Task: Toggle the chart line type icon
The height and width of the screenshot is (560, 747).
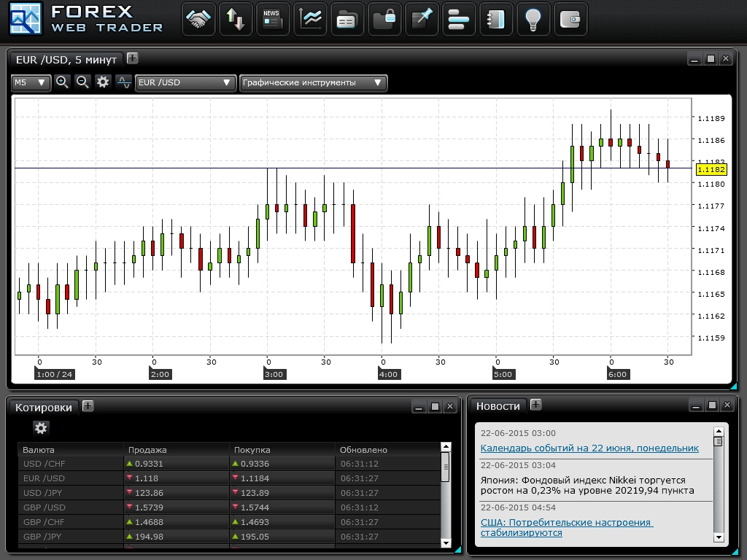Action: coord(124,82)
